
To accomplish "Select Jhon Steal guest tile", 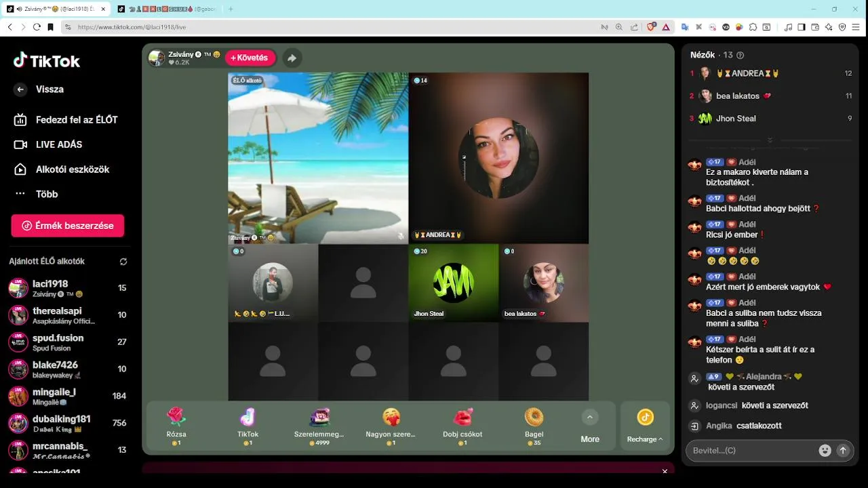I will [x=454, y=283].
